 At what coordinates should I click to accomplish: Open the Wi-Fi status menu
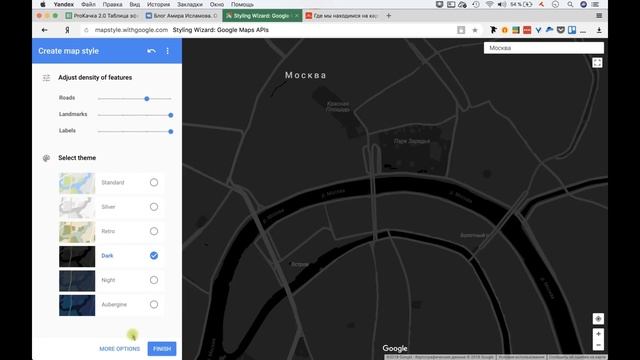[489, 4]
